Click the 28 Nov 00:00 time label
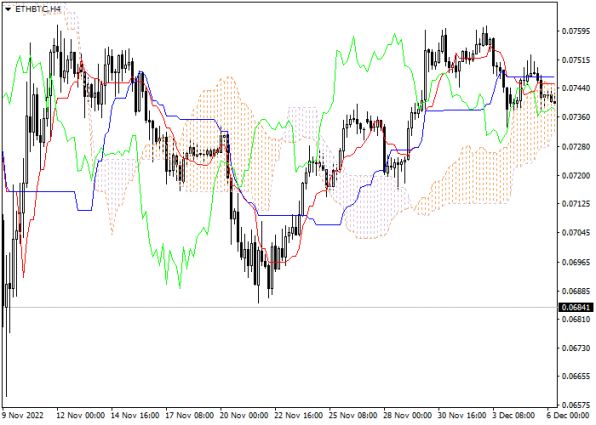 (x=408, y=415)
